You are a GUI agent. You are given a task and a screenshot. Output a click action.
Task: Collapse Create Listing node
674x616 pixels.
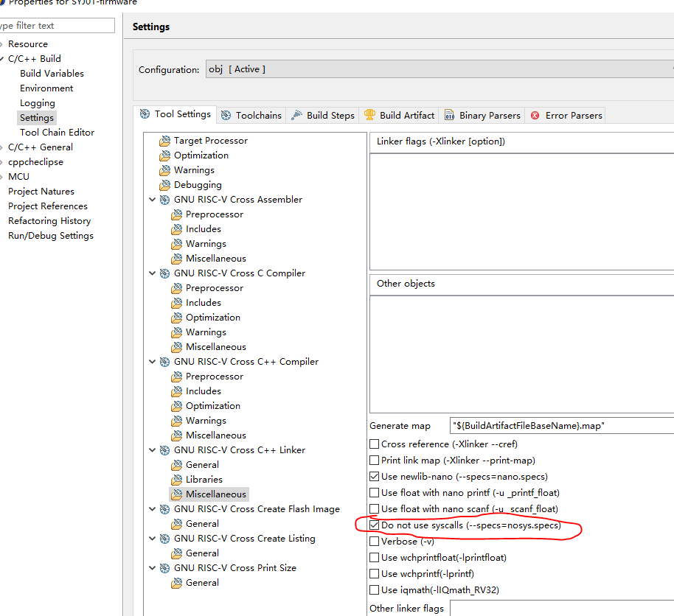(152, 539)
